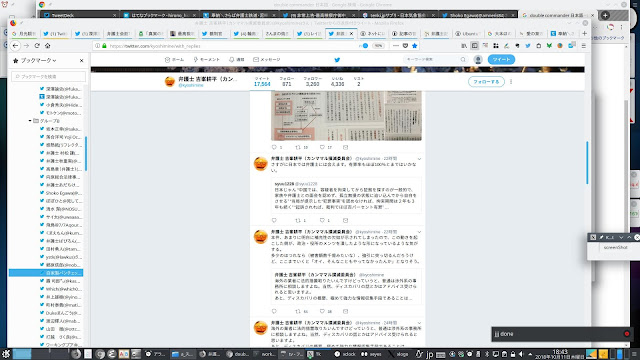640x360 pixels.
Task: Open the volume icon in system tray
Action: tap(521, 354)
